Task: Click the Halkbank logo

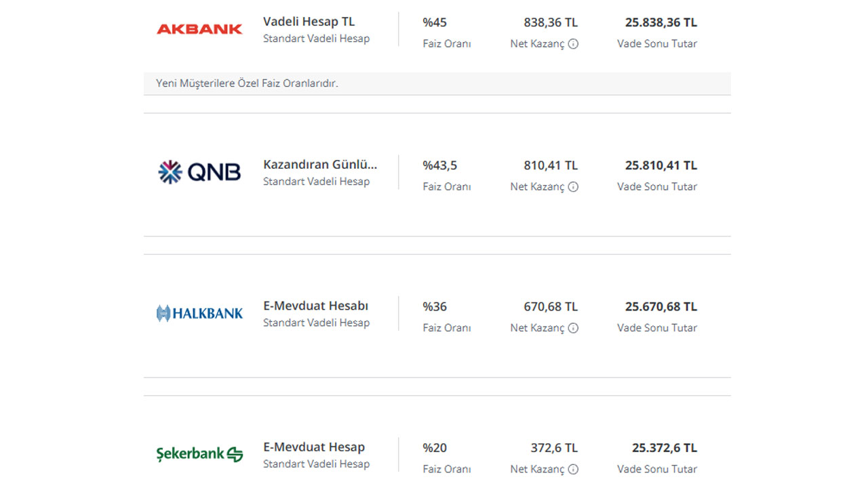Action: pos(199,313)
